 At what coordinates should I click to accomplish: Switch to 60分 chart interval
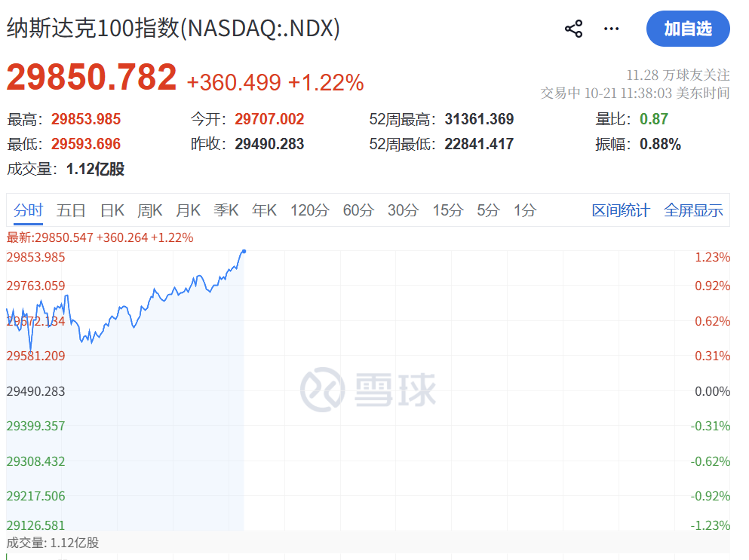click(x=358, y=210)
